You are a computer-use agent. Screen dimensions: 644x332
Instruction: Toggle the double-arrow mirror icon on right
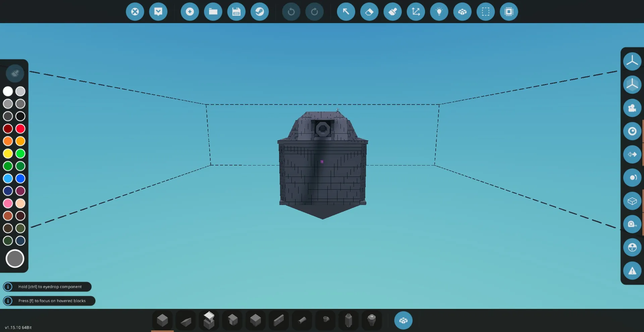pos(632,154)
